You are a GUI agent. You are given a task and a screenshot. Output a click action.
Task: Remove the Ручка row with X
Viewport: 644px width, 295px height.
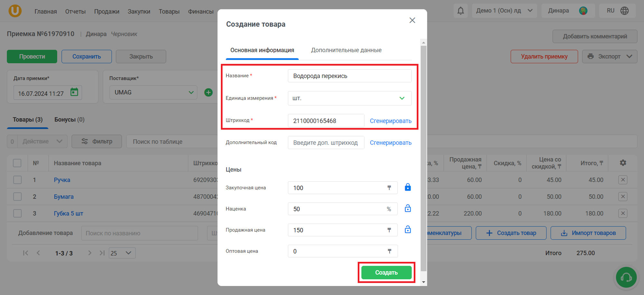623,180
